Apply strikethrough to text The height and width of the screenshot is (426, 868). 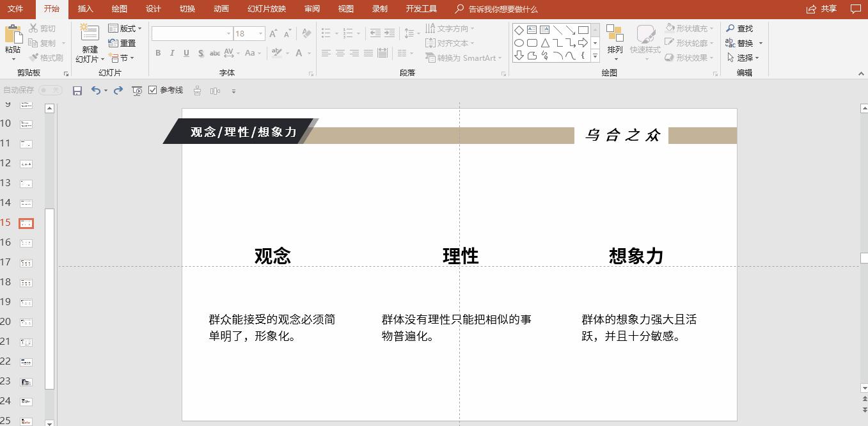pos(215,54)
